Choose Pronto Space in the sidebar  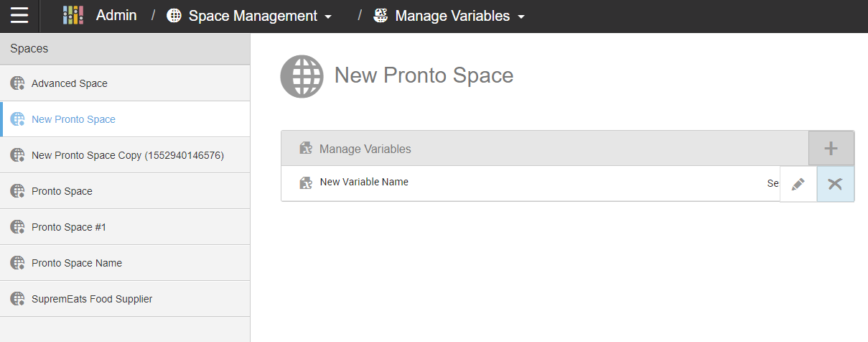62,191
